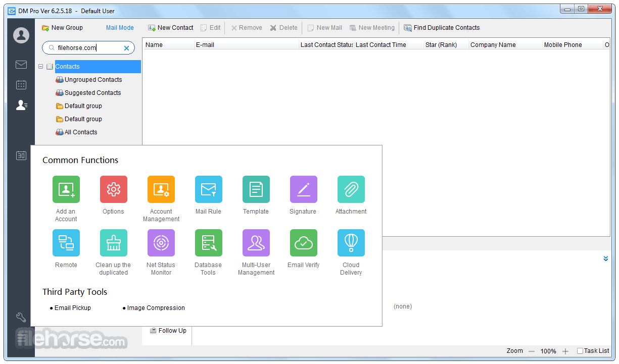This screenshot has width=619, height=364.
Task: Open the hamburger menu at sidebar bottom
Action: (21, 338)
